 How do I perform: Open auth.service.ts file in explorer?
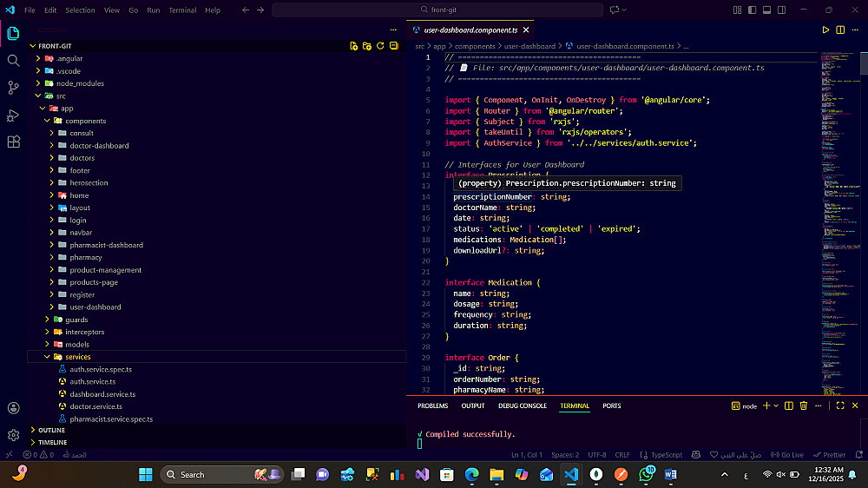pyautogui.click(x=92, y=381)
